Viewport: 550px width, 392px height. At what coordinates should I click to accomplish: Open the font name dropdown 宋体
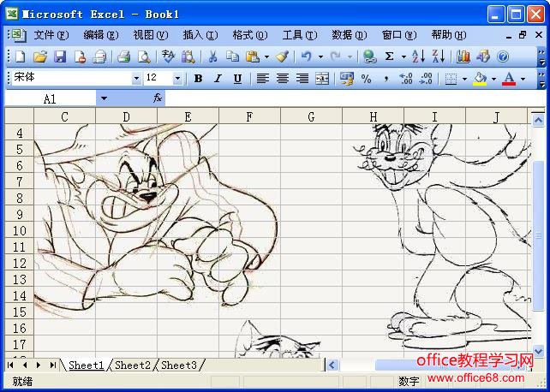pyautogui.click(x=136, y=79)
